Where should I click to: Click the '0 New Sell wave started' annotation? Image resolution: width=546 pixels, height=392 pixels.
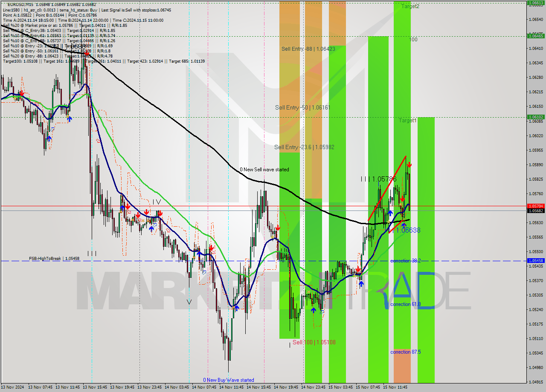pos(264,170)
